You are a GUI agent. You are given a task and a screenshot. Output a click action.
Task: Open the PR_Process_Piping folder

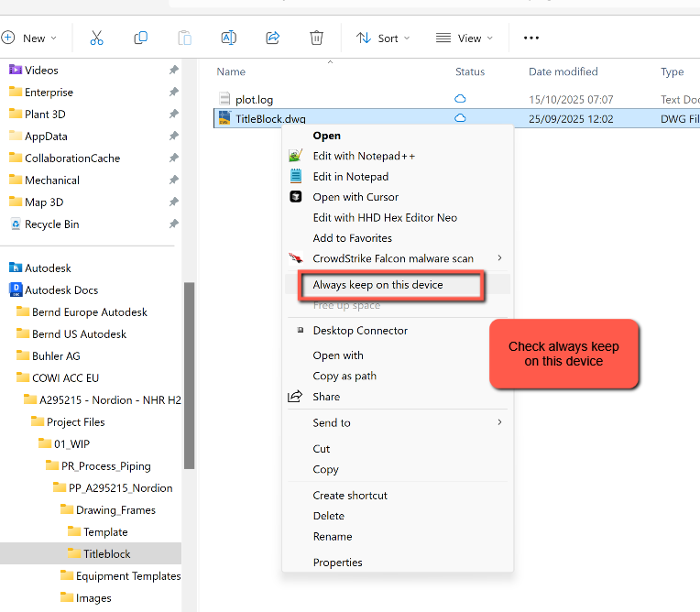click(x=105, y=466)
